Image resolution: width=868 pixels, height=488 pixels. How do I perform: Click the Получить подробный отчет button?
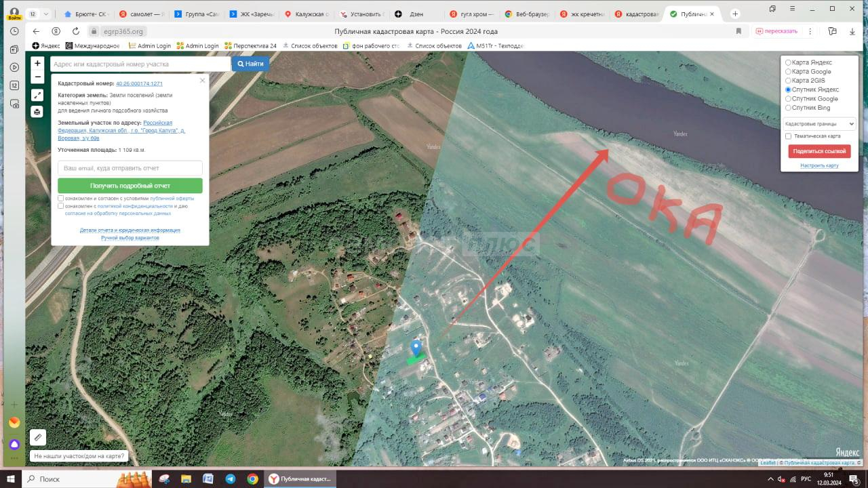pyautogui.click(x=130, y=186)
